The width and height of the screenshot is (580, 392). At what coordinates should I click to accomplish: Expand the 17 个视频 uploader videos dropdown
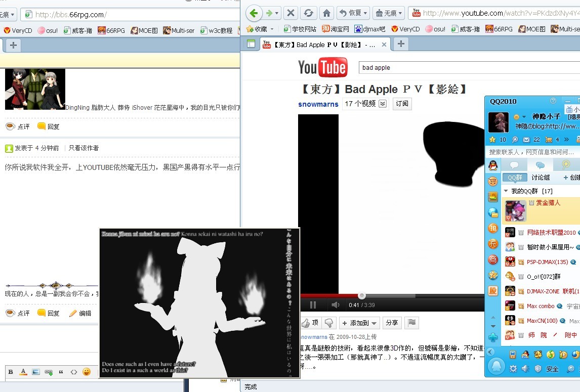click(383, 104)
